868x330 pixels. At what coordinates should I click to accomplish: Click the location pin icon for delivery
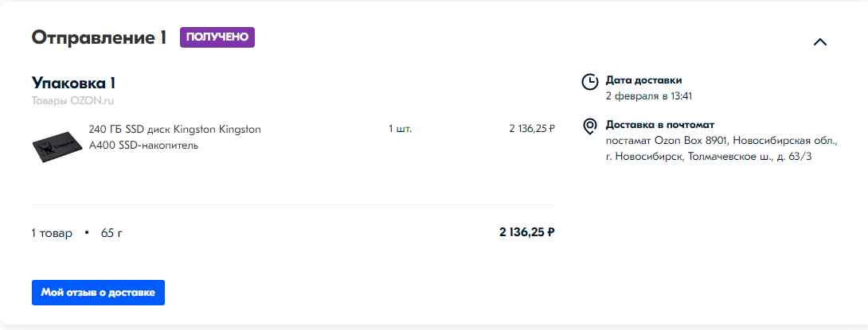click(589, 126)
